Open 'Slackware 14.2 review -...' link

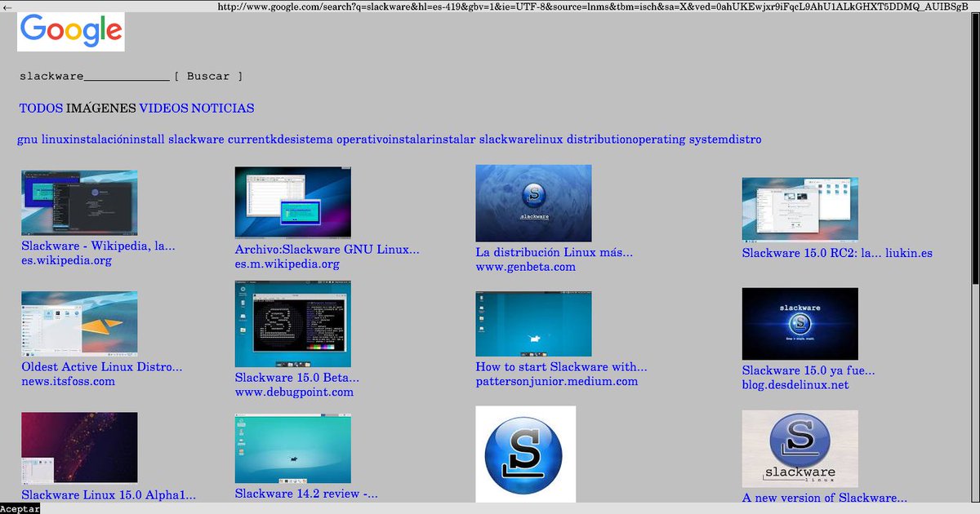pos(306,493)
